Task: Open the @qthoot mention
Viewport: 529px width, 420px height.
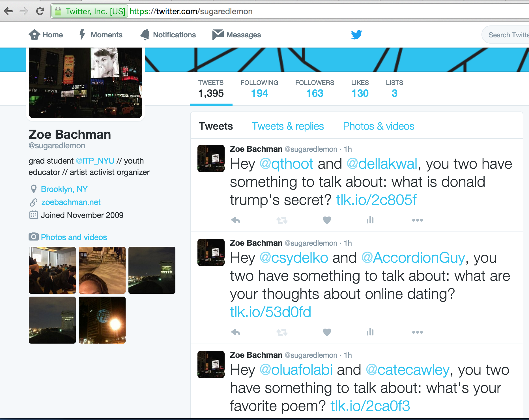Action: tap(286, 164)
